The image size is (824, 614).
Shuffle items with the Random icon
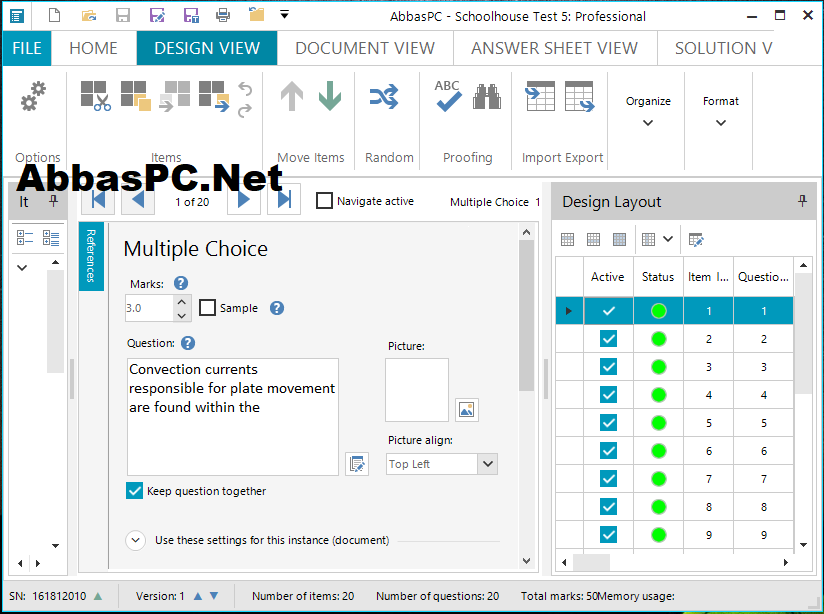(x=384, y=97)
